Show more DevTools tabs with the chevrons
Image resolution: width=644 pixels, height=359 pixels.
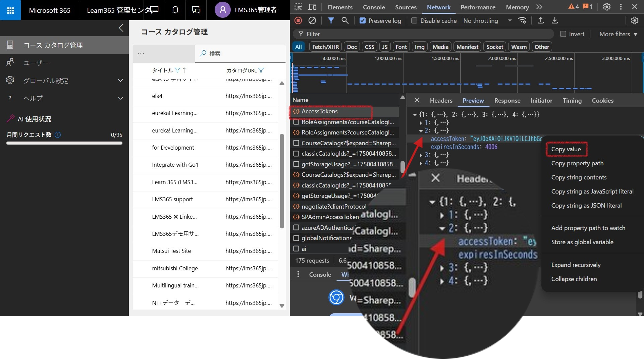point(539,7)
